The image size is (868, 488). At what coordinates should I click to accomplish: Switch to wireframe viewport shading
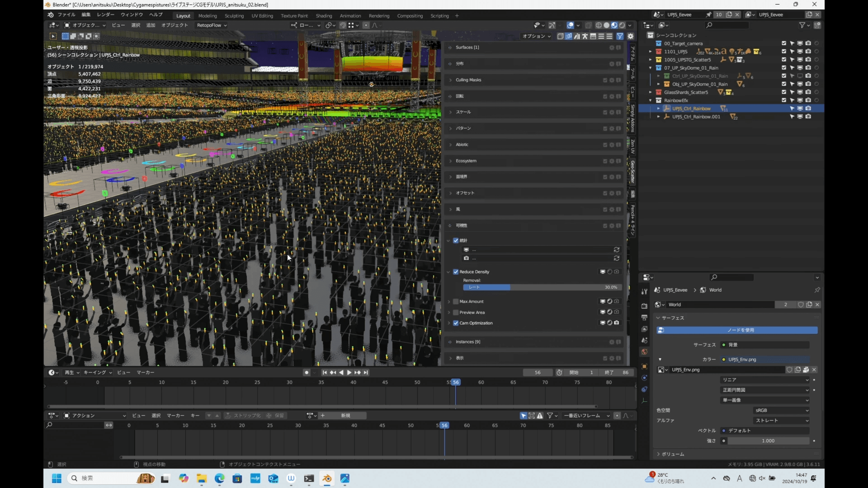[x=599, y=25]
